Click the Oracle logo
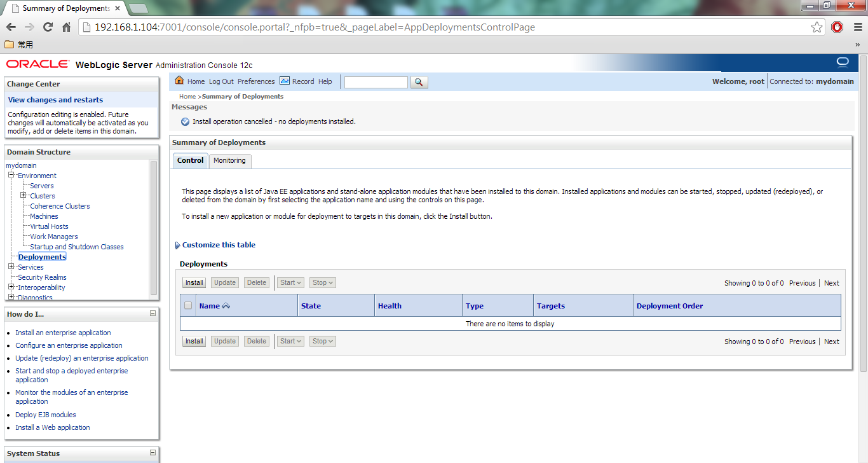The image size is (868, 463). (38, 64)
